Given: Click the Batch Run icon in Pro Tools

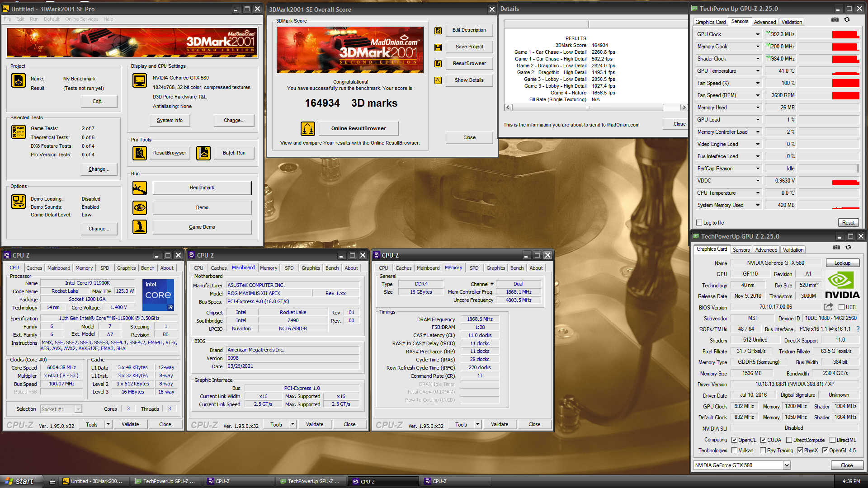Looking at the screenshot, I should point(203,153).
